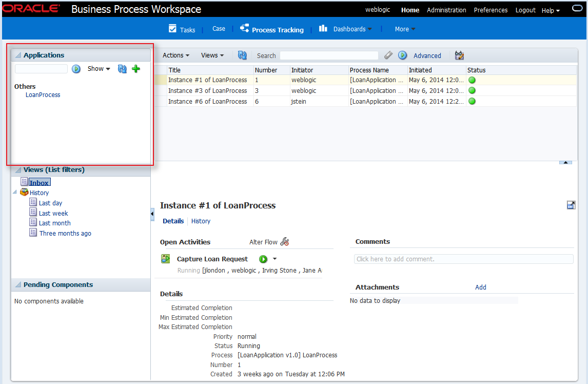Collapse the History tree node
The width and height of the screenshot is (588, 384).
click(15, 193)
